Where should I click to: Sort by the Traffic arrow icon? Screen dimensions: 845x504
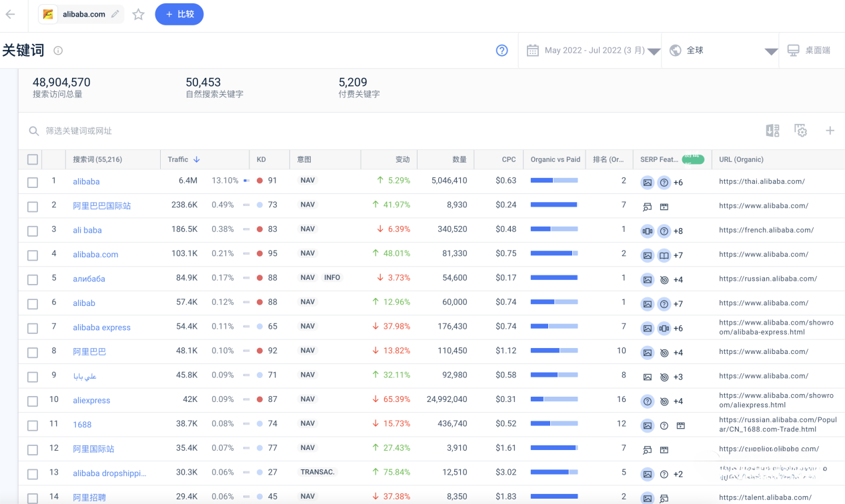197,159
